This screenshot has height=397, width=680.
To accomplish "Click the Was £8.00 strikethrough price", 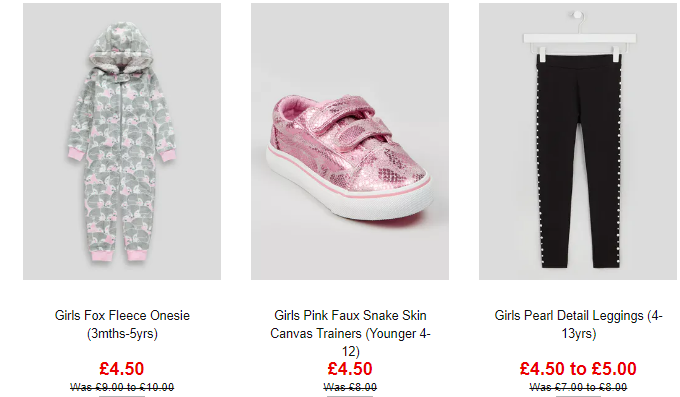I will click(x=350, y=387).
